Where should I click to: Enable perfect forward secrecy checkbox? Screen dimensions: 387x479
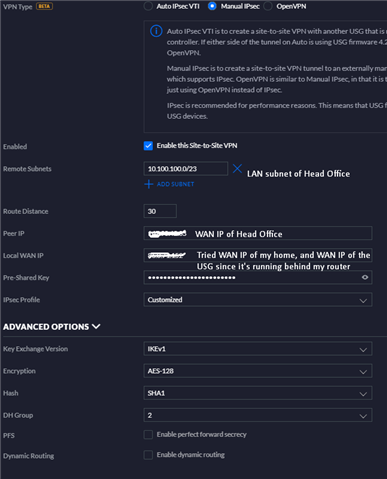tap(148, 435)
